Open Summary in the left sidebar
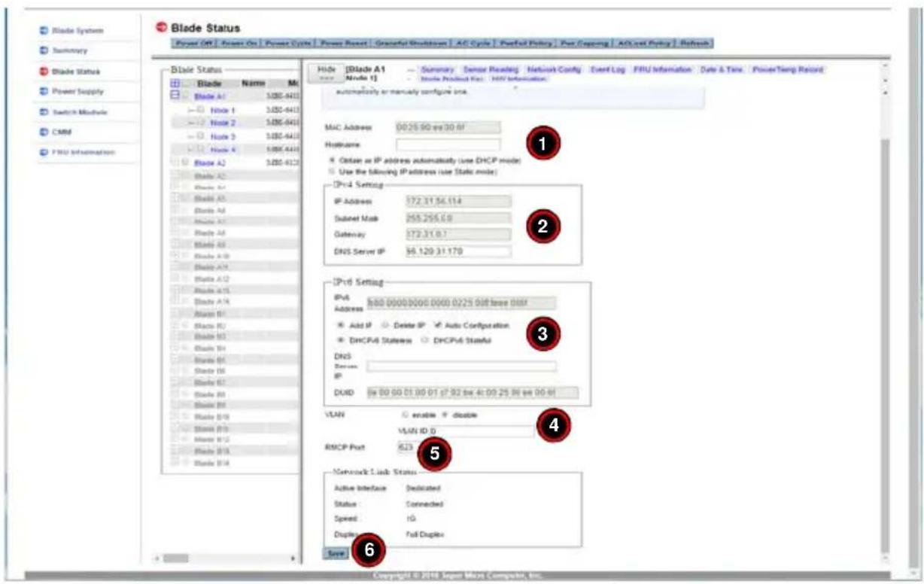 (x=71, y=51)
